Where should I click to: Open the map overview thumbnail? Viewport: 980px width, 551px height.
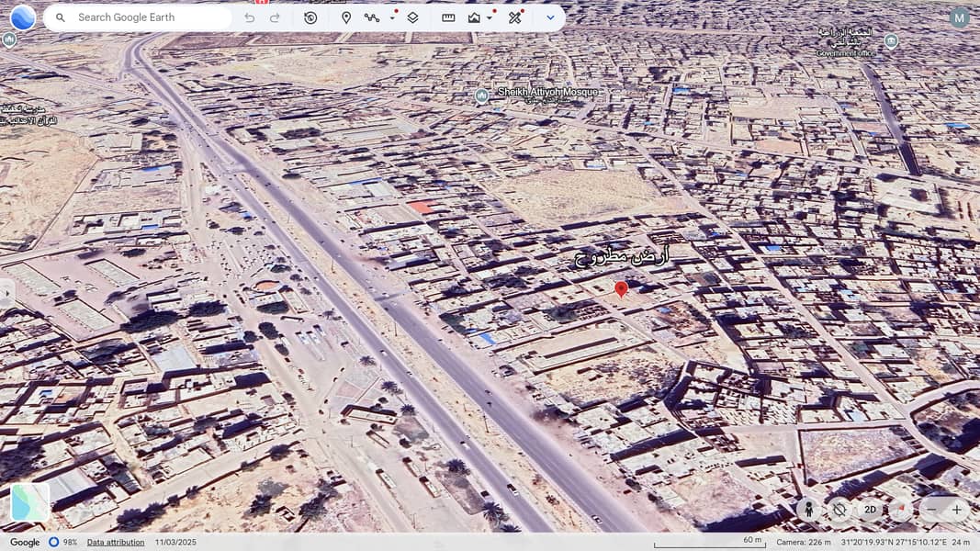click(x=30, y=502)
